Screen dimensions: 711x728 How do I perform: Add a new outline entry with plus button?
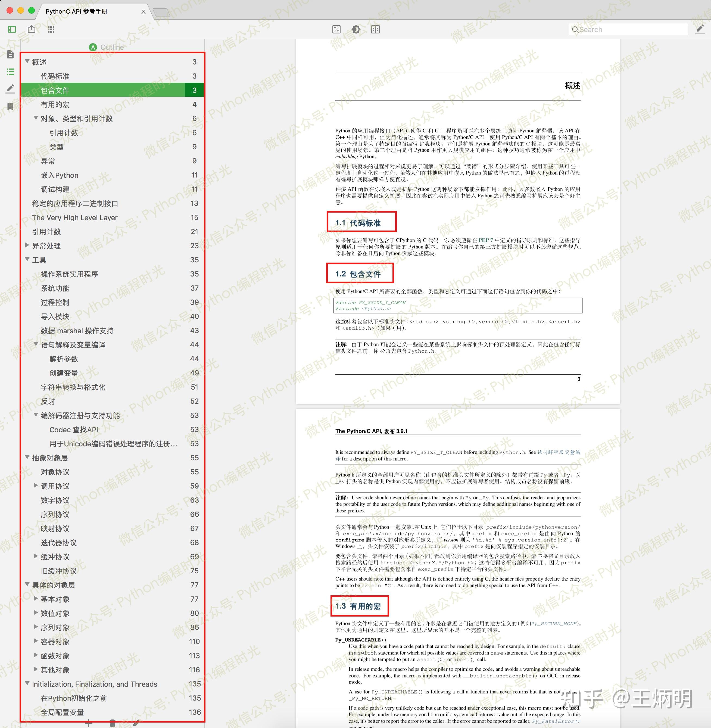[89, 722]
